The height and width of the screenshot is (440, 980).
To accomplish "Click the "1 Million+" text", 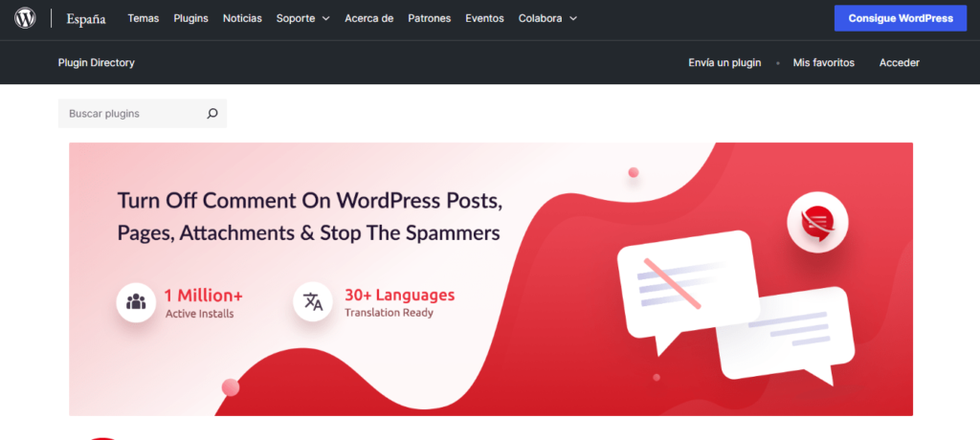I will (x=204, y=295).
